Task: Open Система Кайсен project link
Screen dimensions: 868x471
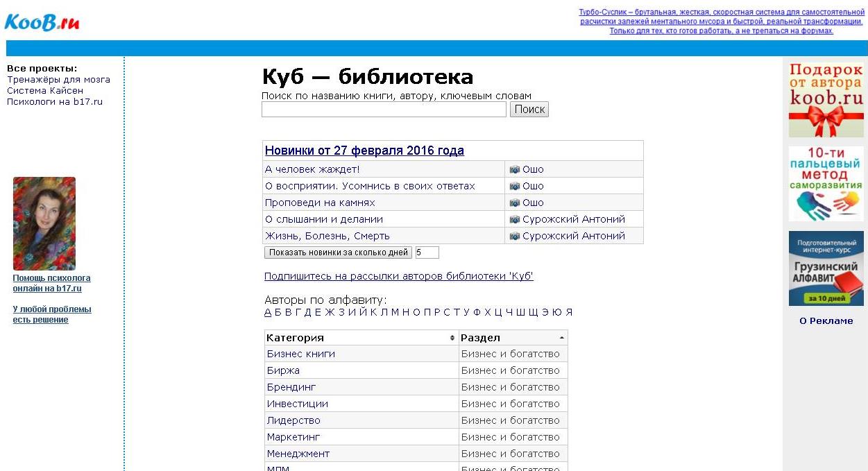Action: (45, 91)
